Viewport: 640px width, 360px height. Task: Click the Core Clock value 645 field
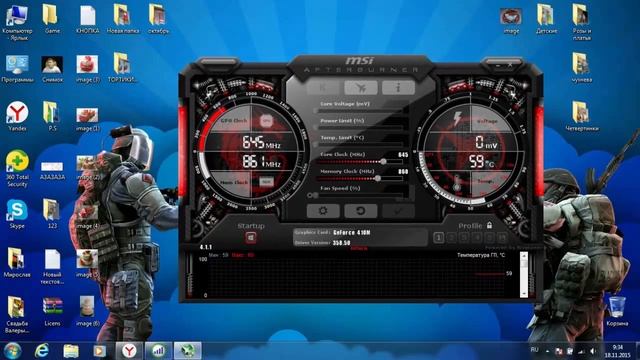(403, 155)
